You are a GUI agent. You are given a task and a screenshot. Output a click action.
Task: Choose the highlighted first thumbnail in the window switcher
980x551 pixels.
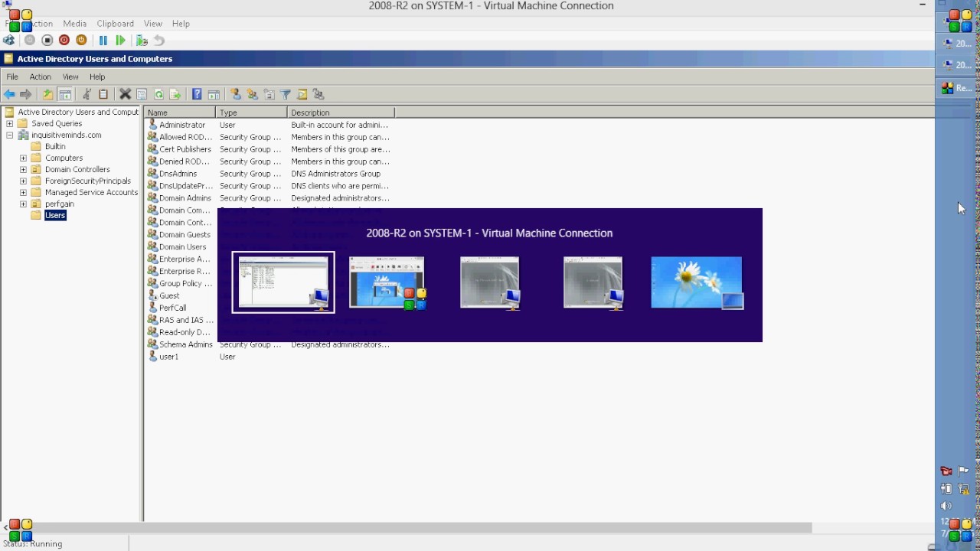tap(283, 282)
